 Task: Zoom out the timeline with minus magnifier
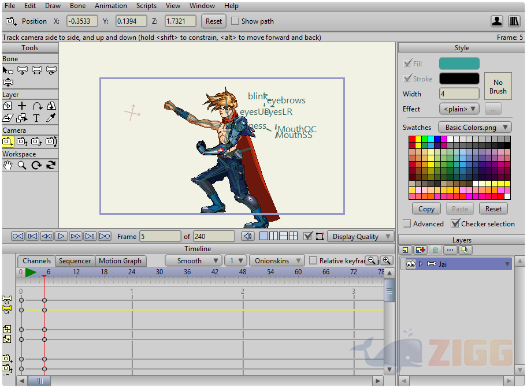pyautogui.click(x=371, y=260)
